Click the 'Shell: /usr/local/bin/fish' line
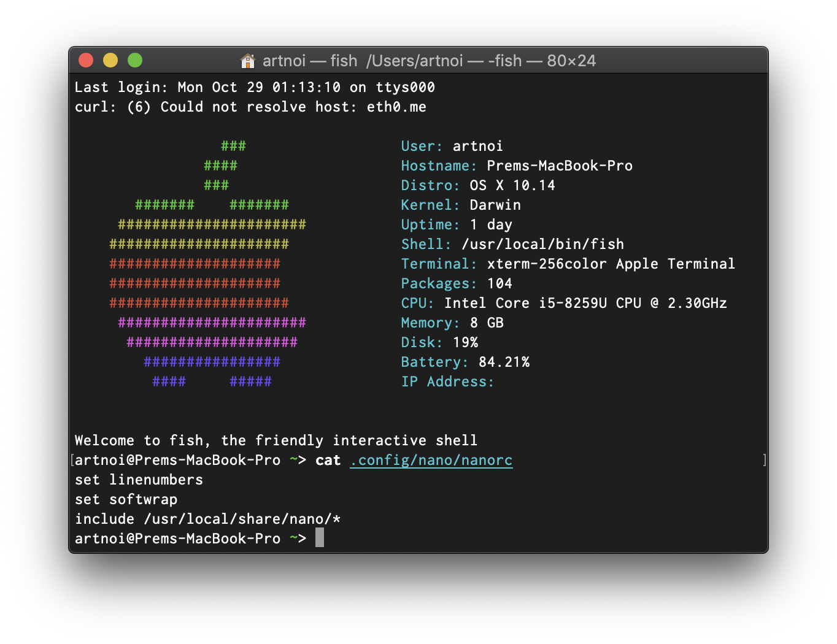 [x=512, y=244]
